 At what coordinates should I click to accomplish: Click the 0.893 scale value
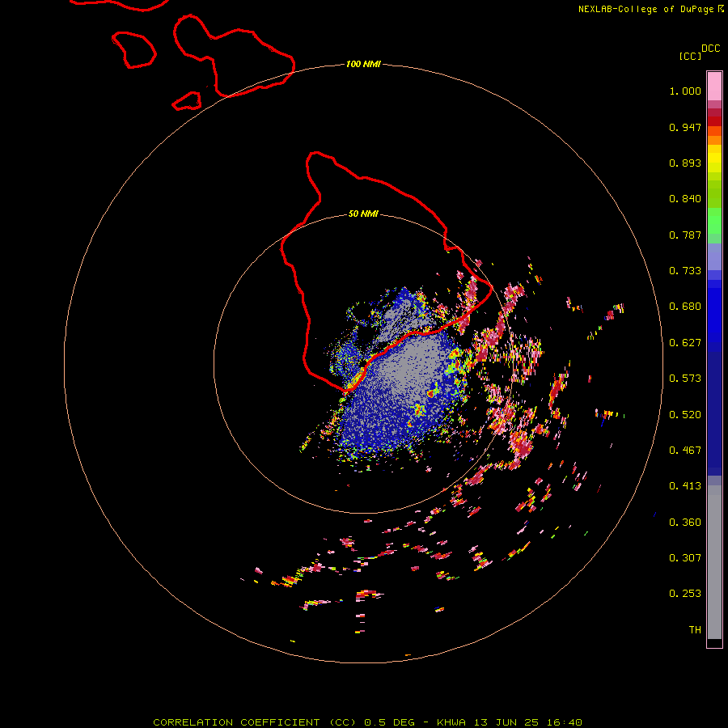(x=685, y=163)
